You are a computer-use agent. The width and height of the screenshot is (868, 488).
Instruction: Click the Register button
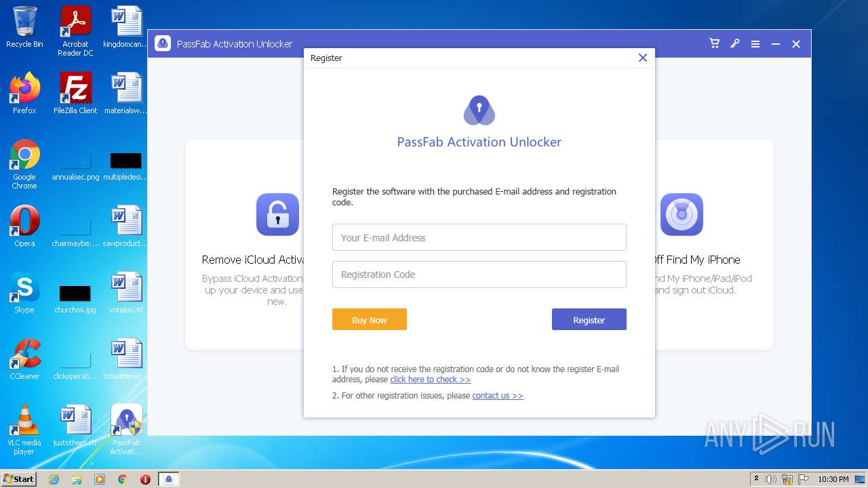[589, 319]
